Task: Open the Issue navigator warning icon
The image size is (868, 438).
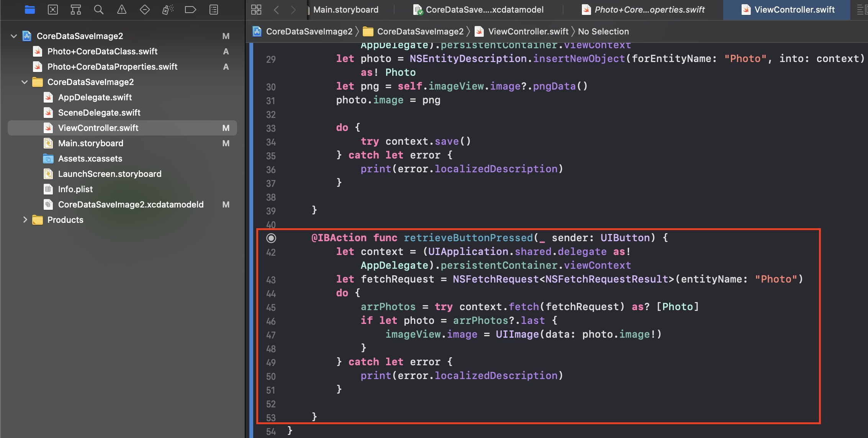Action: point(122,10)
